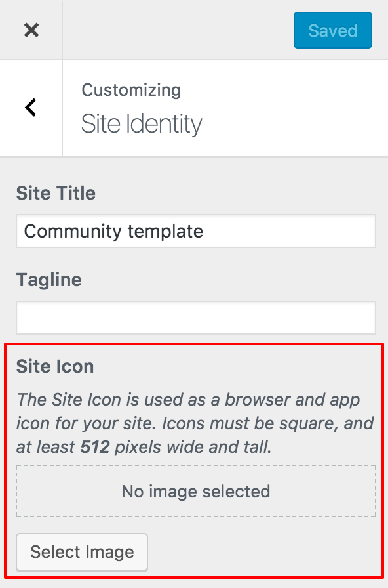Click the Site Icon section title
Screen dimensions: 388x588
(56, 366)
